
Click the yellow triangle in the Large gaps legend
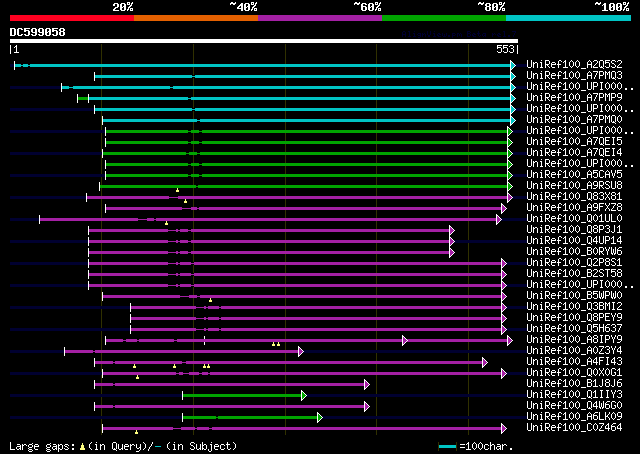point(82,447)
